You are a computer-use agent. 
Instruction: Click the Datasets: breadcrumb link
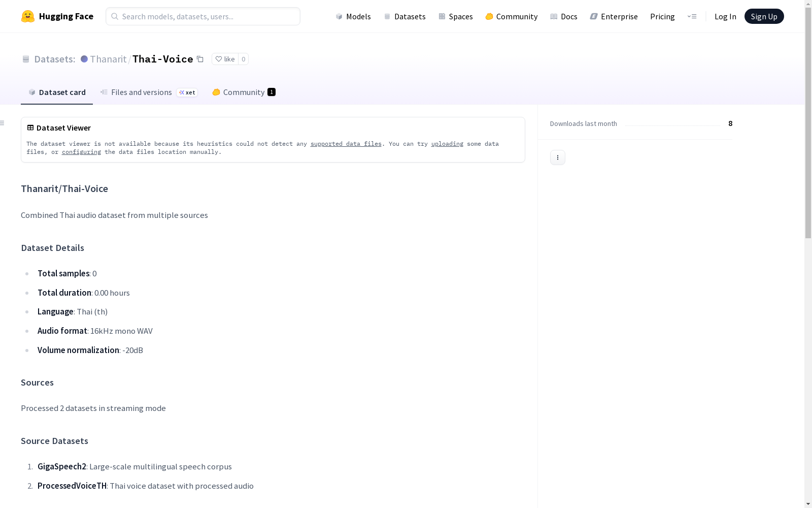(54, 59)
